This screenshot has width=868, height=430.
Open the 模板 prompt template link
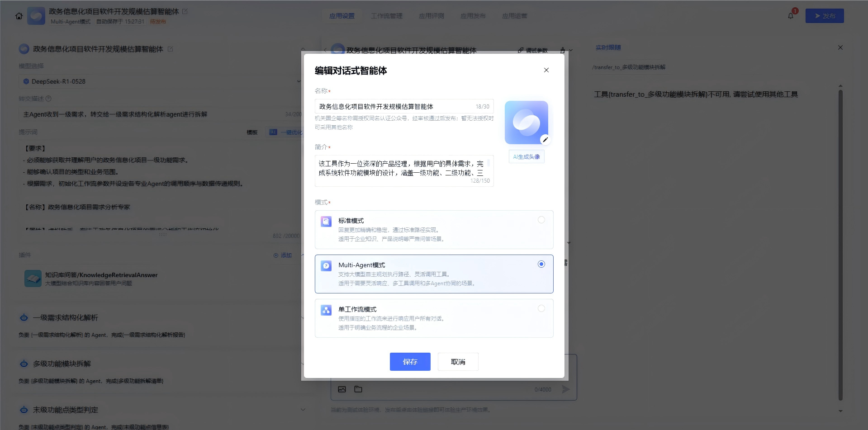pos(252,132)
